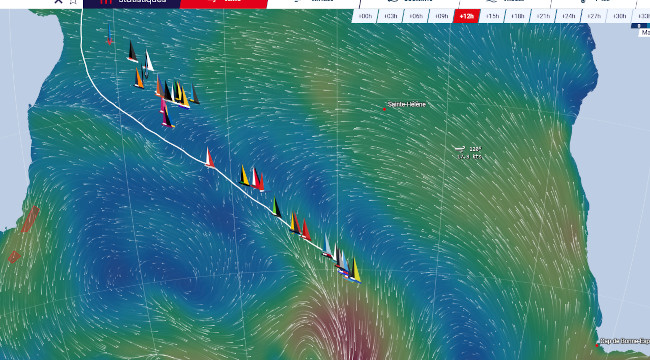Click the large yellow-sailed boat in the southern group
This screenshot has height=360, width=650.
(x=354, y=270)
